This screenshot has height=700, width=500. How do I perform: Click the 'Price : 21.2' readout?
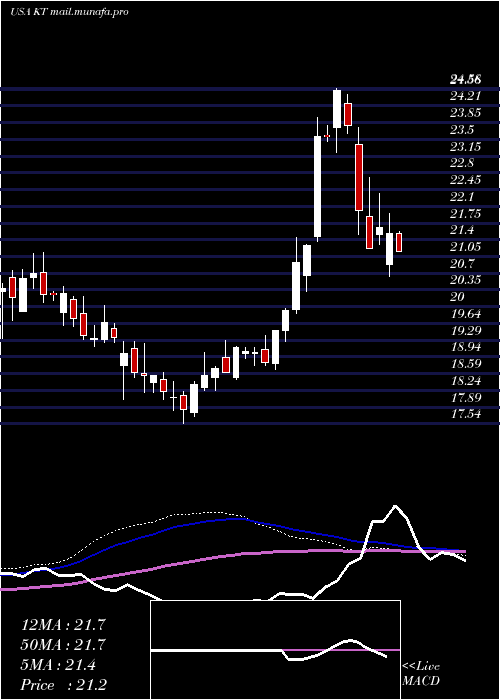(63, 685)
